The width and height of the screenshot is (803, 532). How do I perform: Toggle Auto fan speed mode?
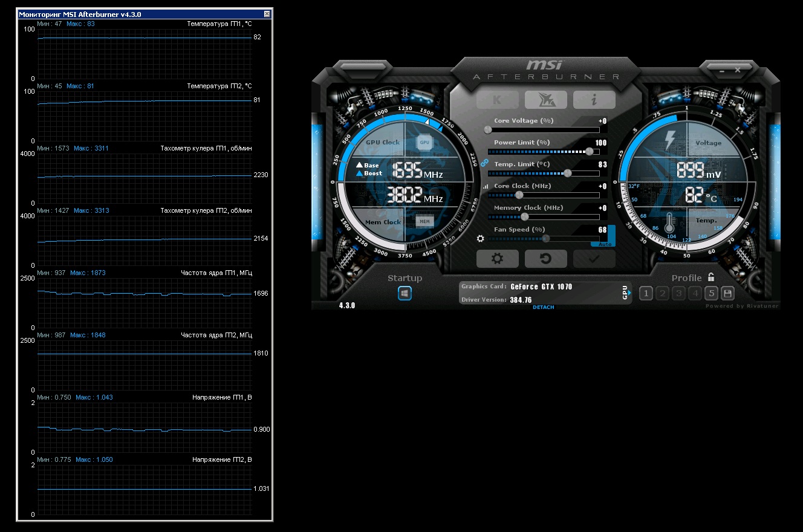604,244
